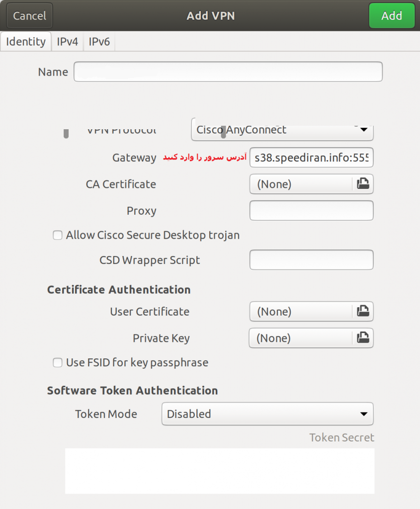Click the Token Secret text area

220,471
